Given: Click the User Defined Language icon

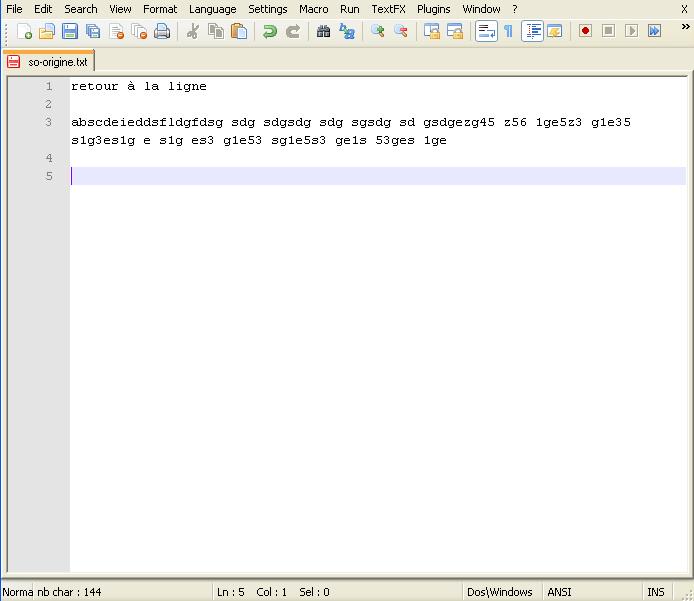Looking at the screenshot, I should (x=555, y=31).
